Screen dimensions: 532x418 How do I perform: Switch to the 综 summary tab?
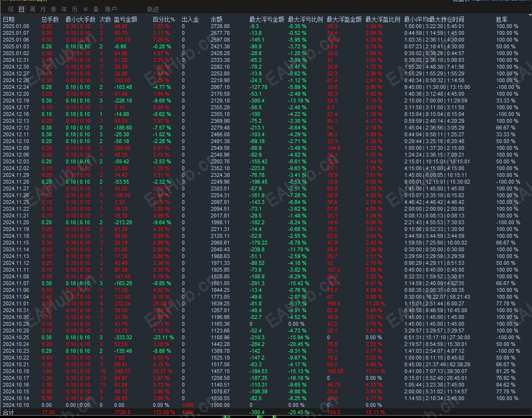11,9
